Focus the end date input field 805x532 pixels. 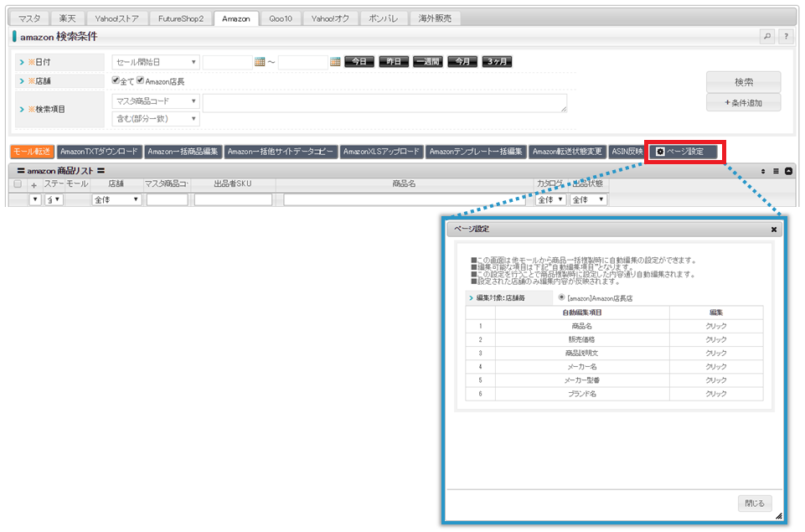click(x=303, y=62)
